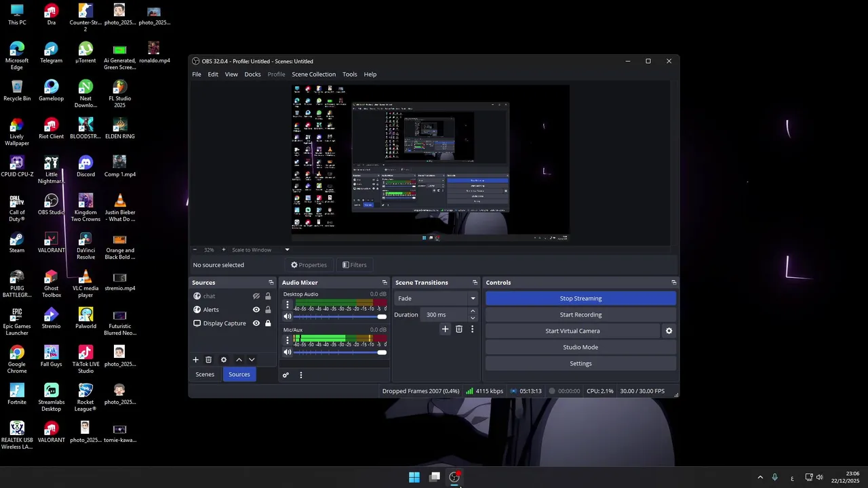Image resolution: width=868 pixels, height=488 pixels.
Task: Enable Studio Mode
Action: [580, 347]
